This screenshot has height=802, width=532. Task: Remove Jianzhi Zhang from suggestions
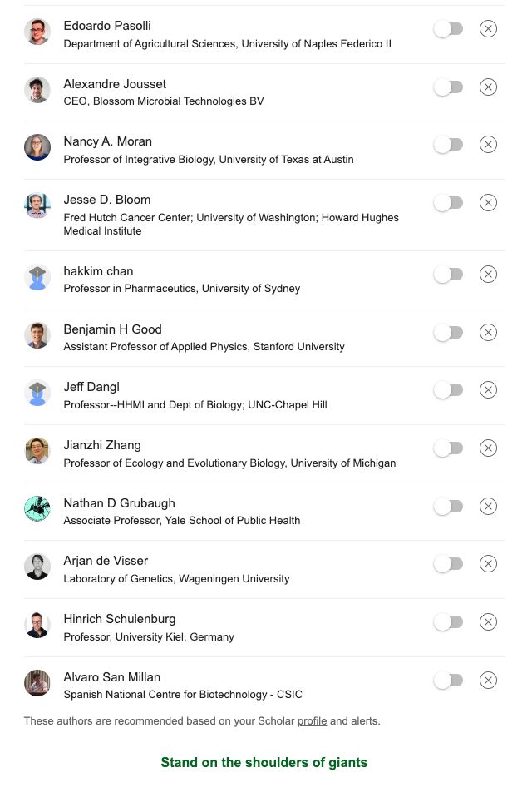488,448
